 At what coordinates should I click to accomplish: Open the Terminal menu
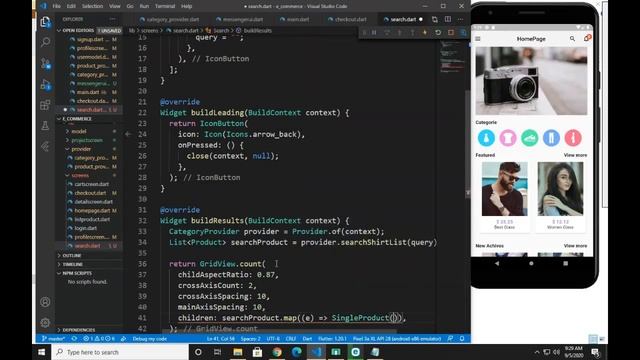(165, 6)
